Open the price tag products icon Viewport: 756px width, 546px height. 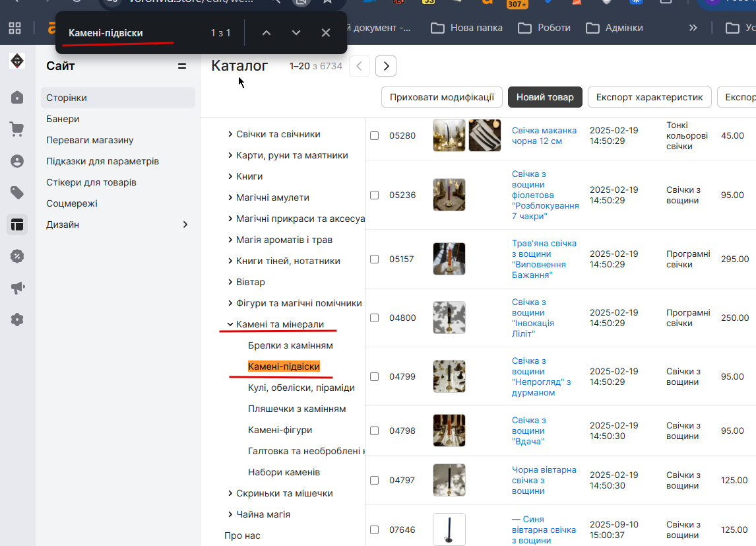pyautogui.click(x=17, y=192)
